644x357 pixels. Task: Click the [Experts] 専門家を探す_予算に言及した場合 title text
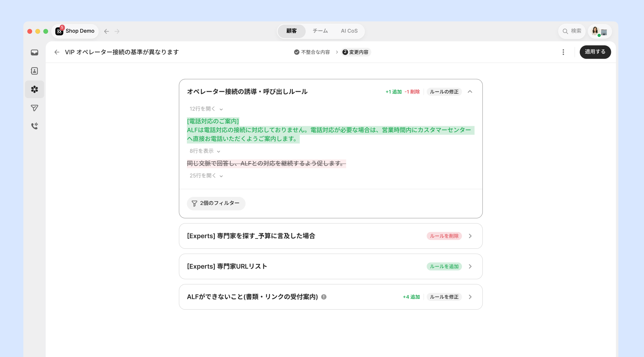click(251, 236)
